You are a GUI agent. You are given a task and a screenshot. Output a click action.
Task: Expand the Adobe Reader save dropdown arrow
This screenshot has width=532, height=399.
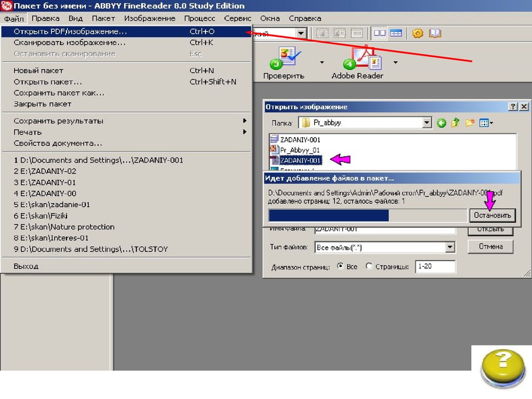[x=395, y=62]
